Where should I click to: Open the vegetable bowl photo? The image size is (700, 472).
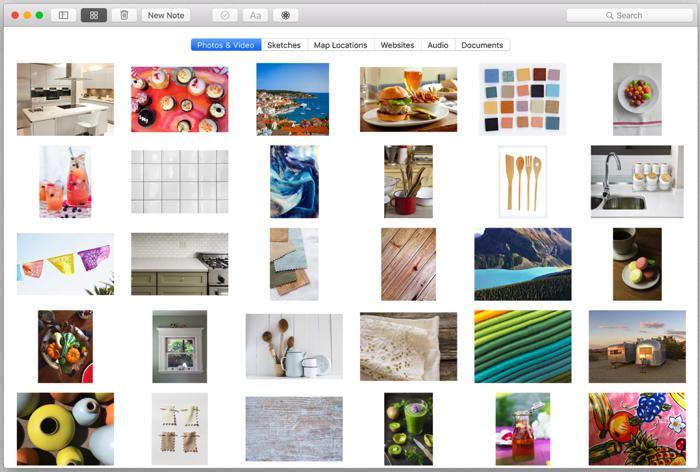pyautogui.click(x=65, y=347)
